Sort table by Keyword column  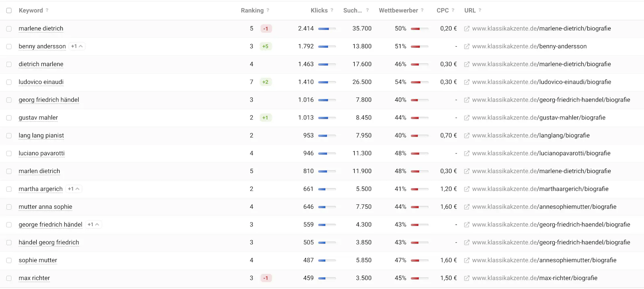pyautogui.click(x=31, y=10)
